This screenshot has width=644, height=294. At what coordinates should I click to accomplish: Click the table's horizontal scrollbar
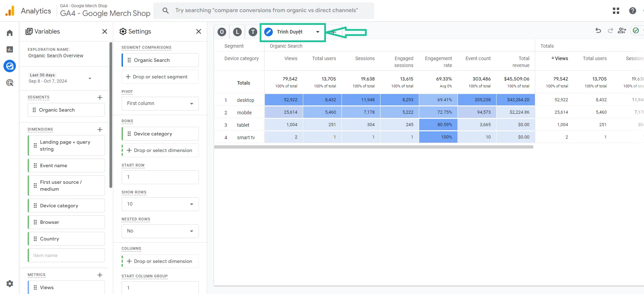pyautogui.click(x=374, y=147)
